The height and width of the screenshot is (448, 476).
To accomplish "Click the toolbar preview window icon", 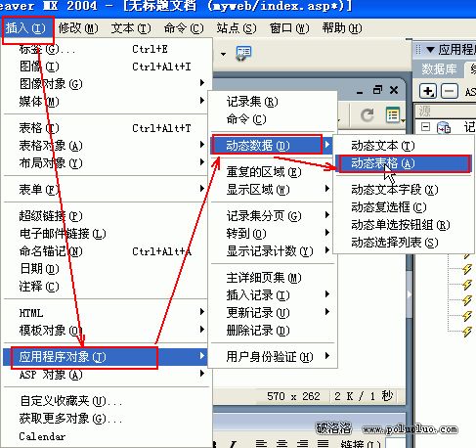I will (x=243, y=53).
